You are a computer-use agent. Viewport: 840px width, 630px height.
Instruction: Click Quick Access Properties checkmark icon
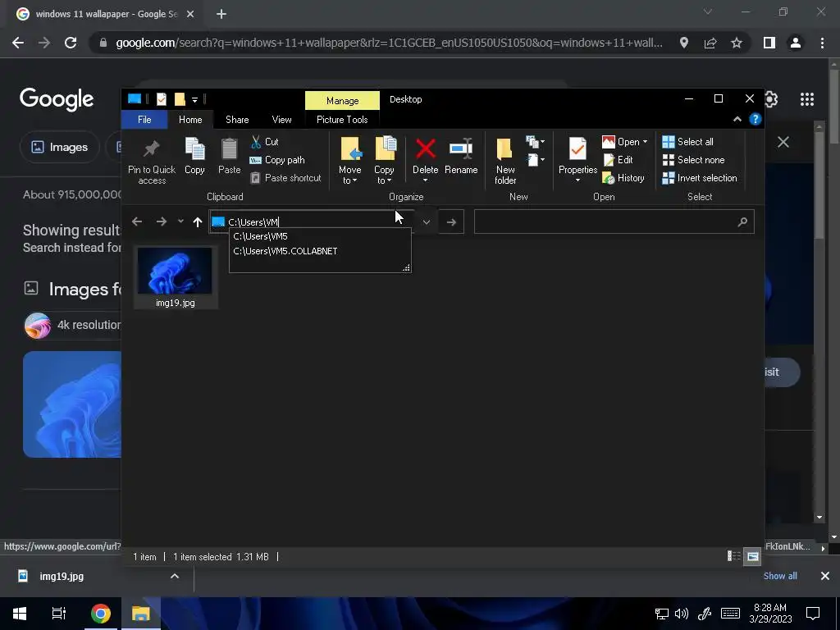click(162, 99)
